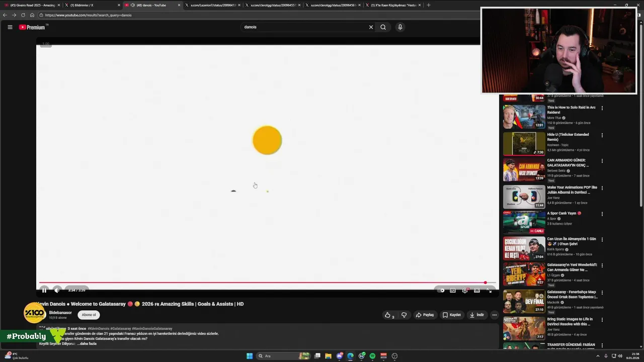Open options menu for 'Hide U' video
This screenshot has height=362, width=644.
pyautogui.click(x=602, y=135)
